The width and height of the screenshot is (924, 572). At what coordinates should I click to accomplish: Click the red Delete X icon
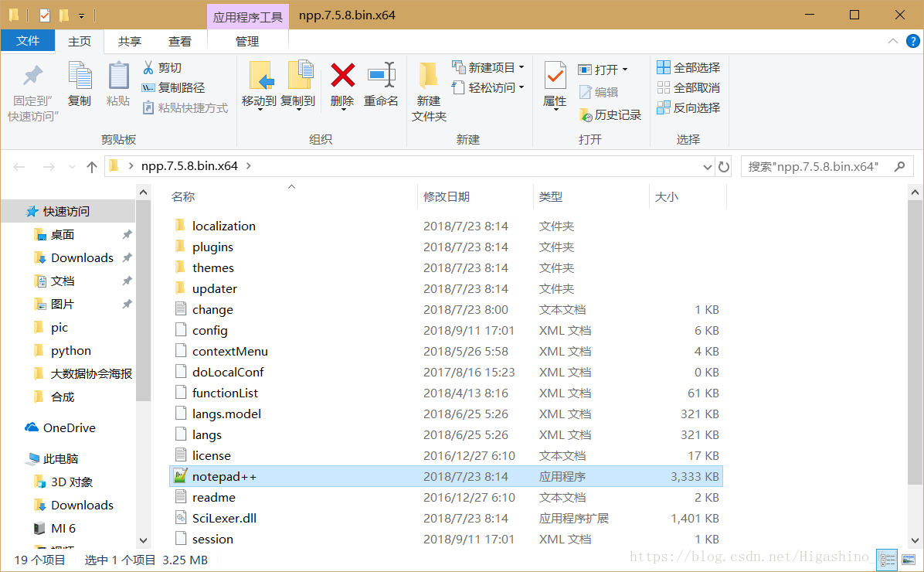[342, 76]
